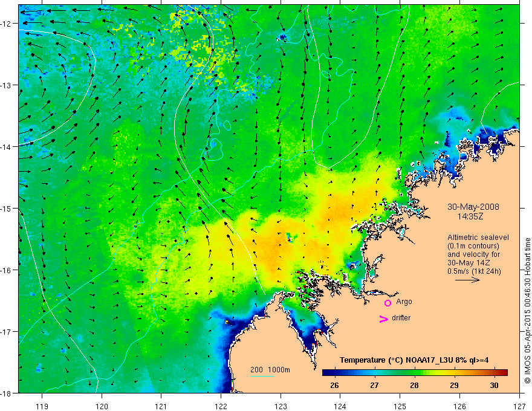Click the dark blue end of temperature colorbar
This screenshot has width=532, height=411.
[x=328, y=373]
